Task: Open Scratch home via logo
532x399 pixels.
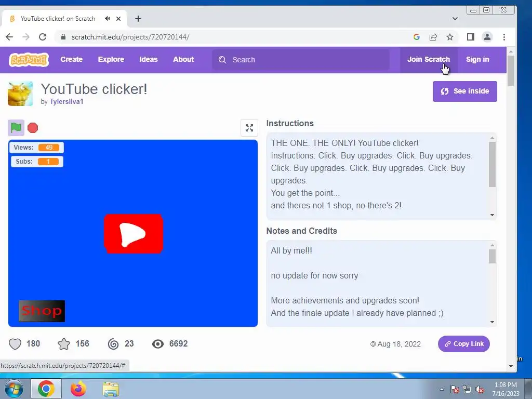Action: click(x=29, y=59)
